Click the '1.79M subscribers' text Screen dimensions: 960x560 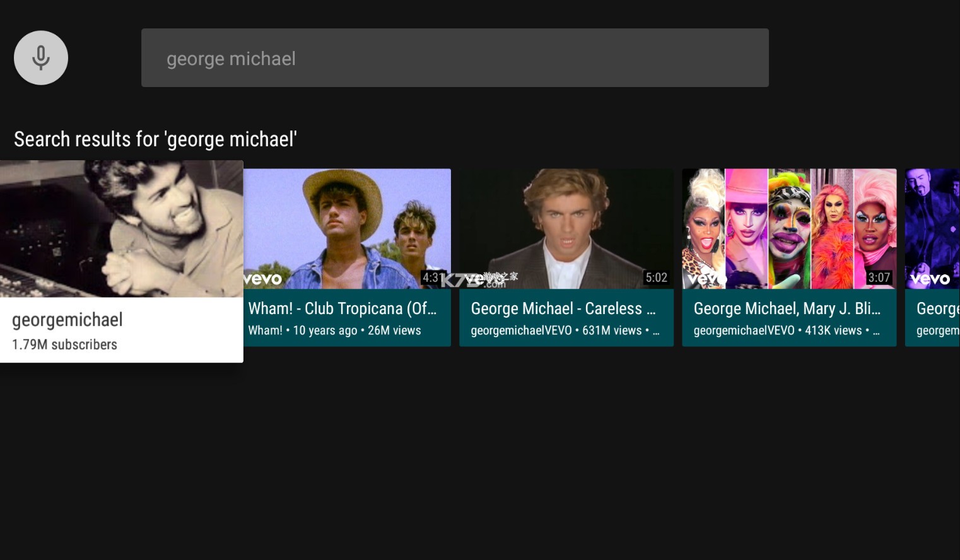[64, 344]
